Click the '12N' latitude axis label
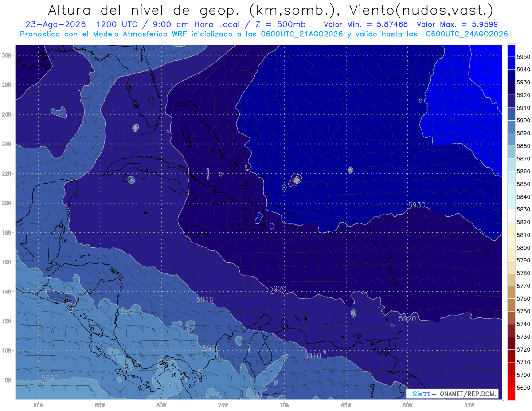 (6, 321)
